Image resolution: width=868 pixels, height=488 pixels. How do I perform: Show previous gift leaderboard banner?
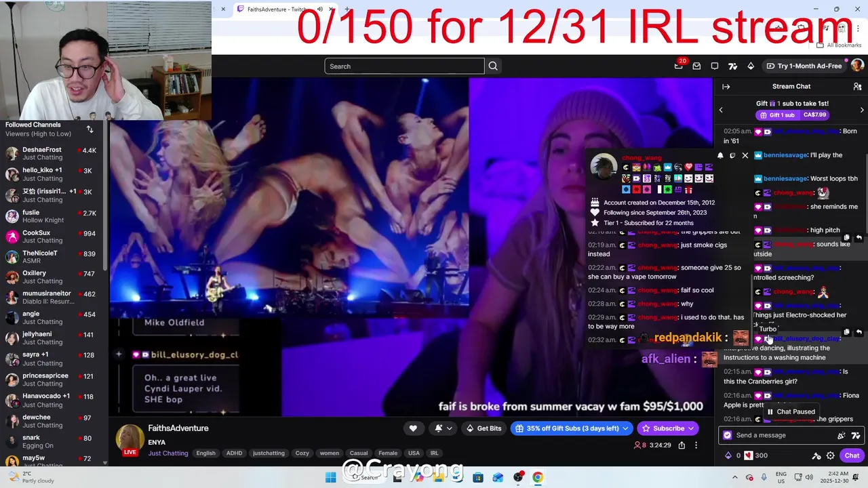click(x=721, y=110)
